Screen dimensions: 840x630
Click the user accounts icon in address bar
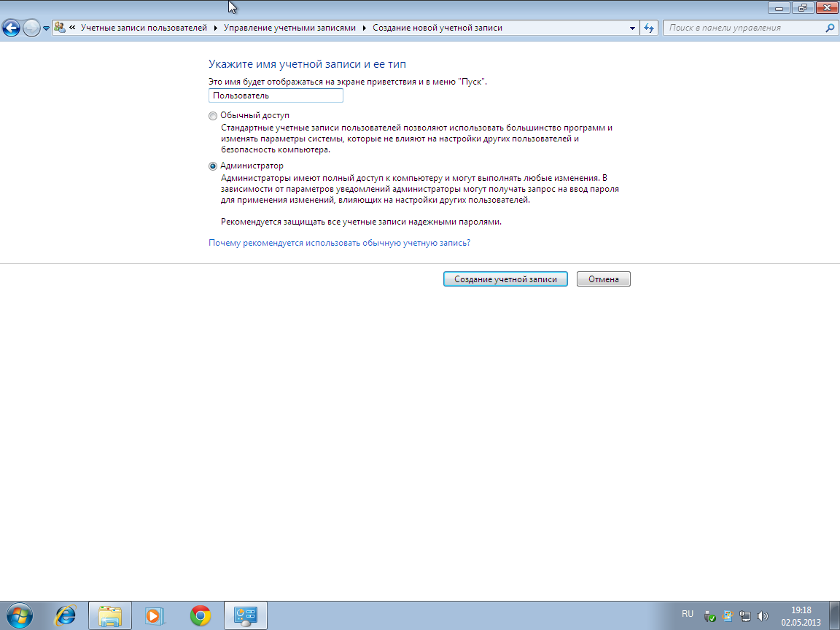[60, 27]
